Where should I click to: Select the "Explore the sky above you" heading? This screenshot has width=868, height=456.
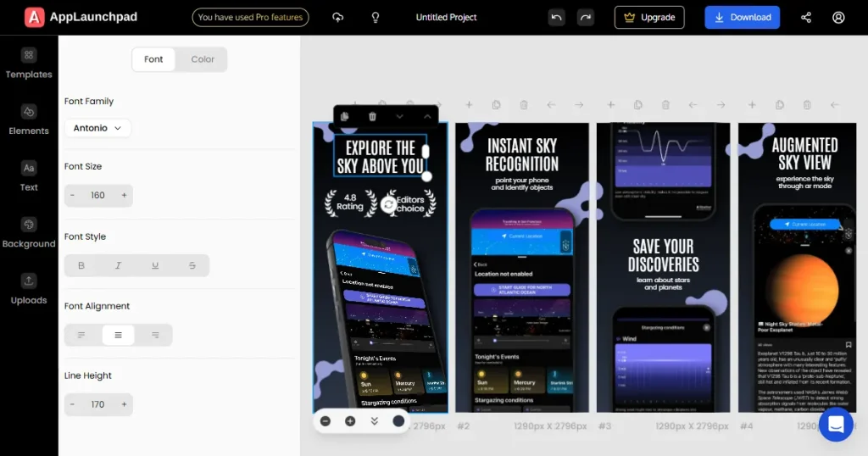pos(381,157)
